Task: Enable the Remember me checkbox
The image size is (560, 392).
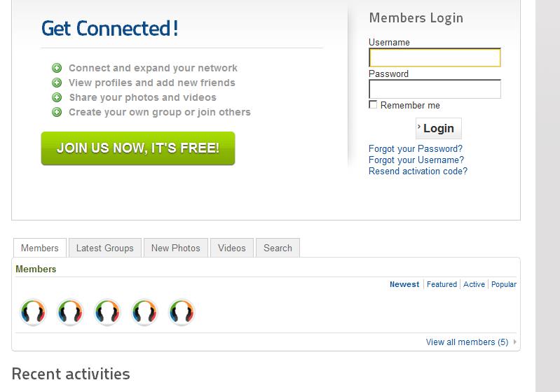Action: 373,105
